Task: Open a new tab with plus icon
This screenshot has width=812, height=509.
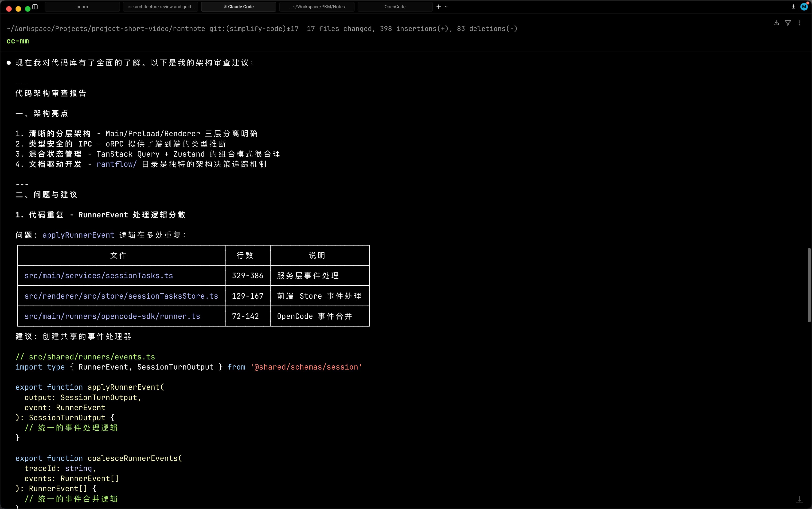Action: [438, 7]
